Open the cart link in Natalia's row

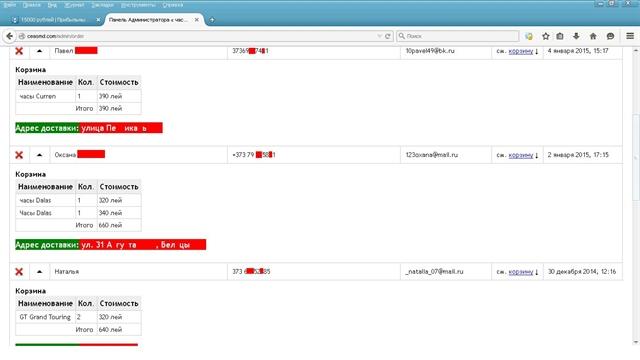click(x=520, y=272)
